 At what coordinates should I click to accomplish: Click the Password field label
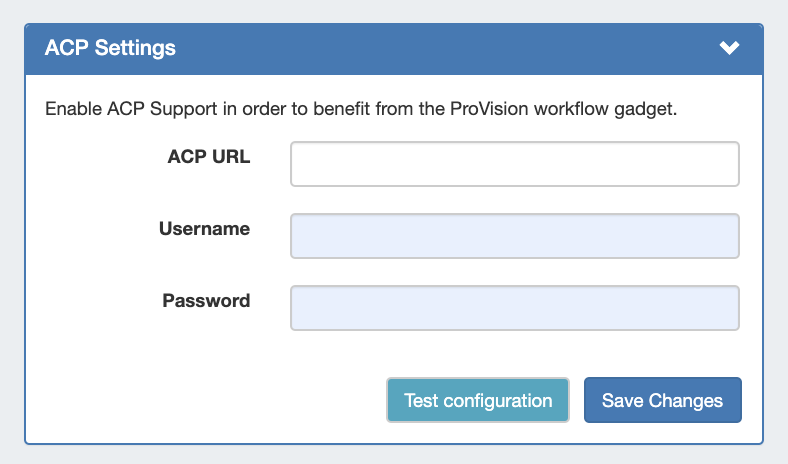206,300
